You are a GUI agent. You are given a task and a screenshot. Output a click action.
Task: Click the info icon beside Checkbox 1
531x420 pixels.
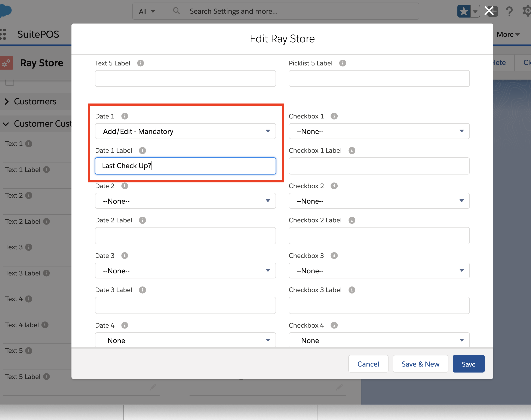[334, 116]
